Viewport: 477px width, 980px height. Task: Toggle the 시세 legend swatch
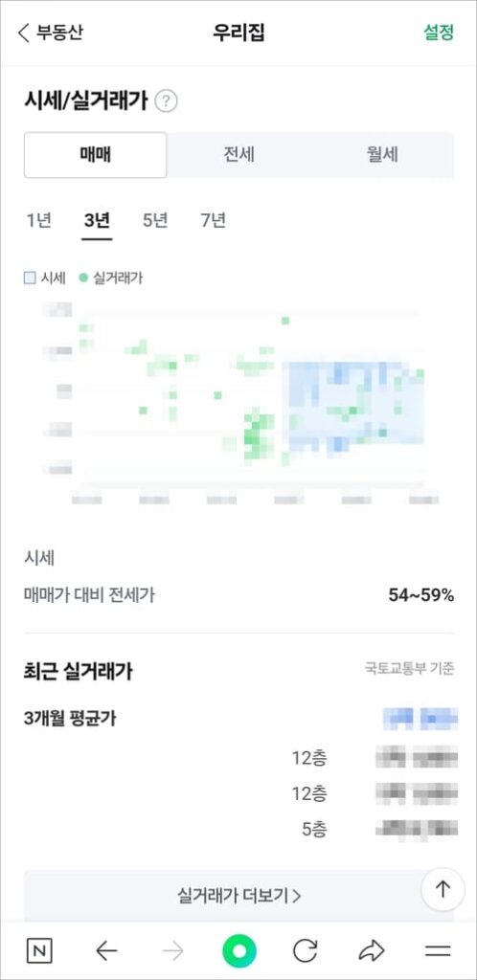30,278
